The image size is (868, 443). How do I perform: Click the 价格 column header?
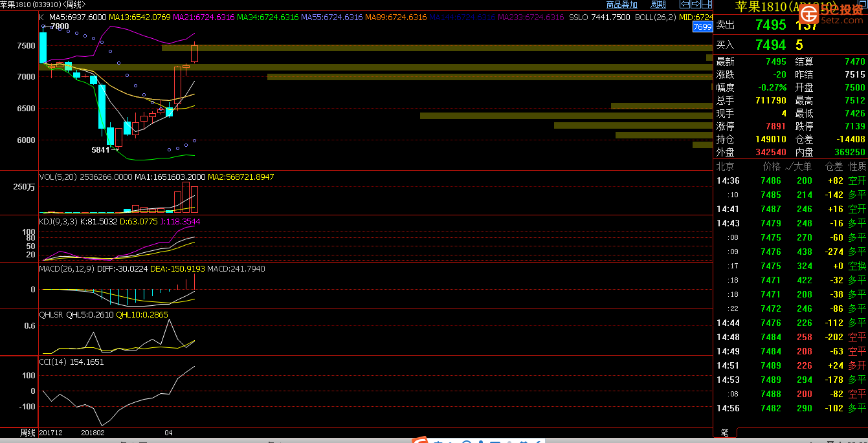(x=772, y=166)
